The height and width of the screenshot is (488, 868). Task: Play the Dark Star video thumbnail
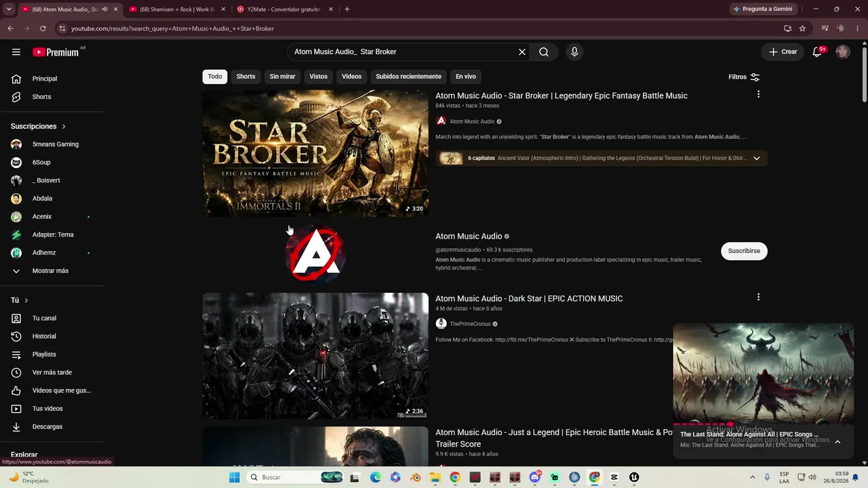tap(315, 356)
